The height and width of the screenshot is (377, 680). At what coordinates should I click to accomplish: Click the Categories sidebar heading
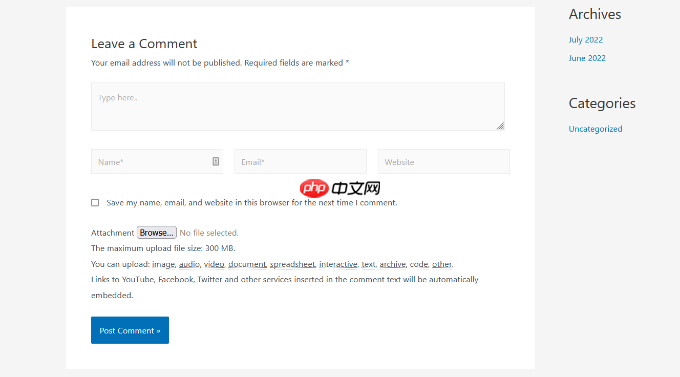(602, 103)
